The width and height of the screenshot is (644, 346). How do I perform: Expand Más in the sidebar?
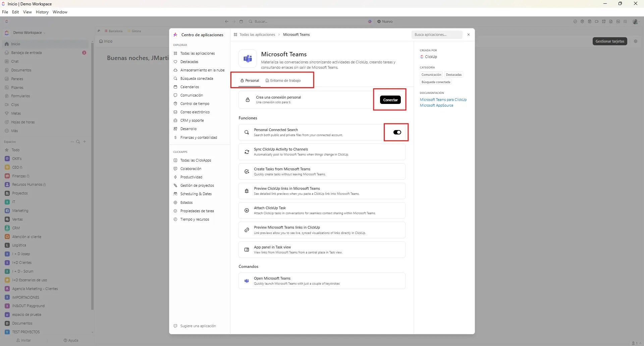click(14, 131)
